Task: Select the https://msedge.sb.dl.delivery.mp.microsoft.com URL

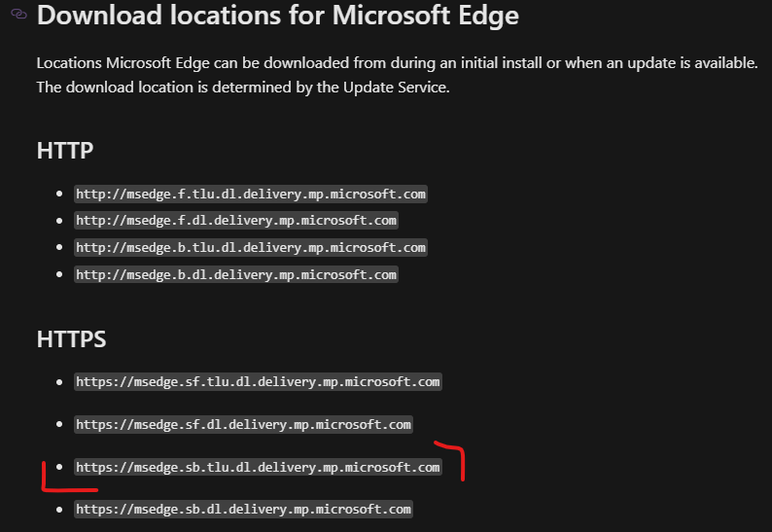Action: point(243,509)
